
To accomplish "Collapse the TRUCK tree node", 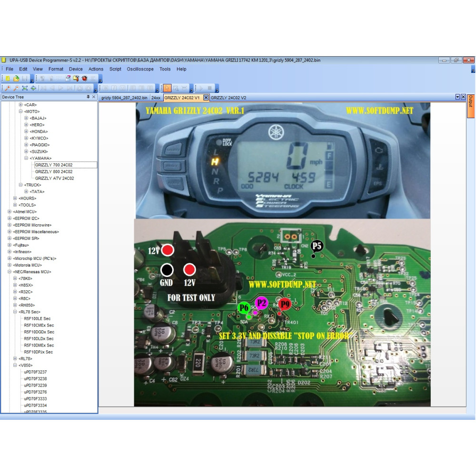I will point(20,185).
